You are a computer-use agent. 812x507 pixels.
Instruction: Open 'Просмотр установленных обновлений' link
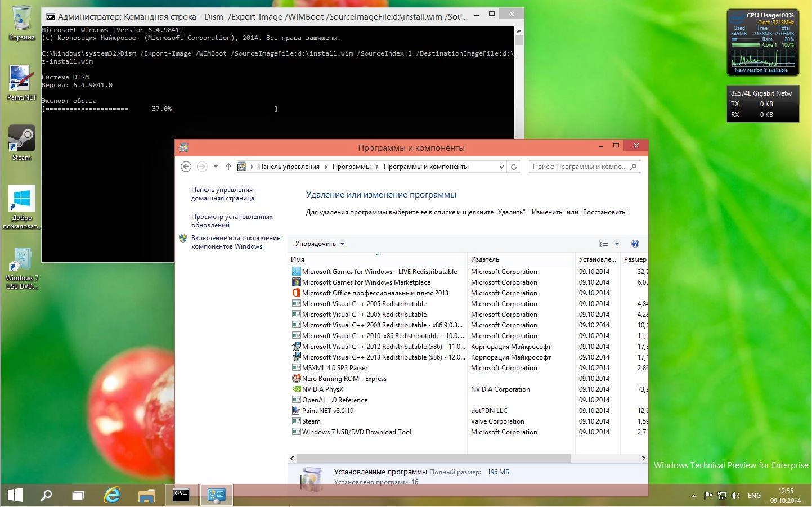click(x=231, y=221)
